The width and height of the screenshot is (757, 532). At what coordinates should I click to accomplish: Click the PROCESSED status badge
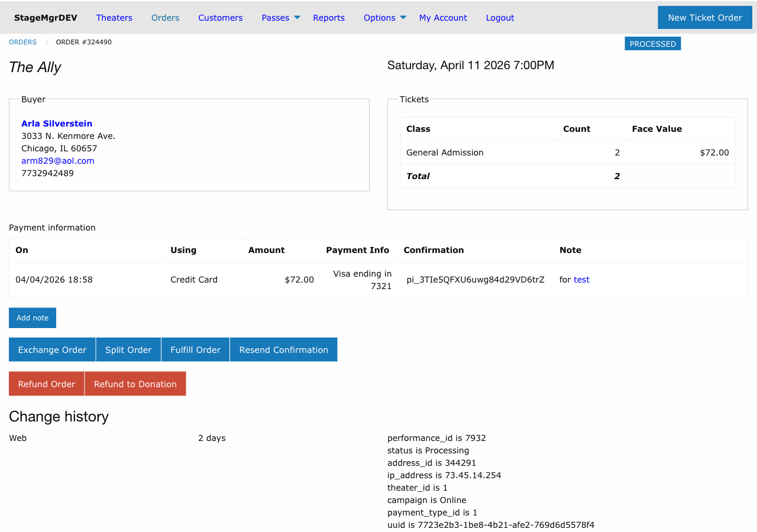click(x=652, y=44)
